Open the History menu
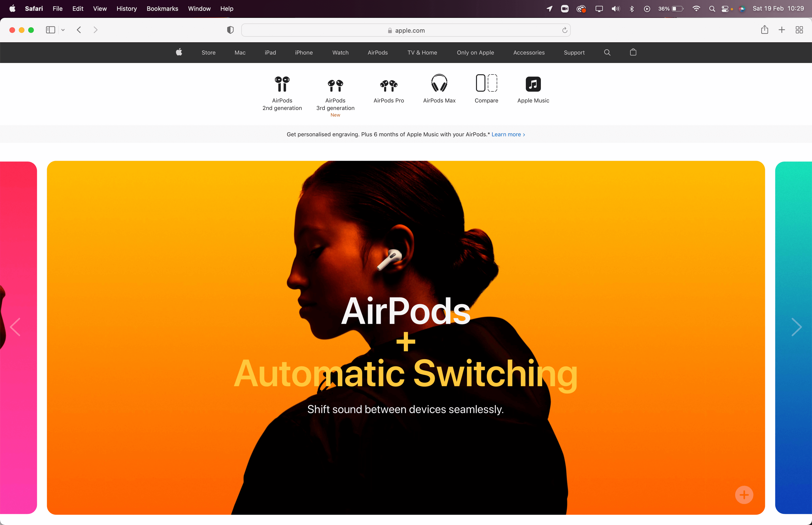 tap(126, 8)
